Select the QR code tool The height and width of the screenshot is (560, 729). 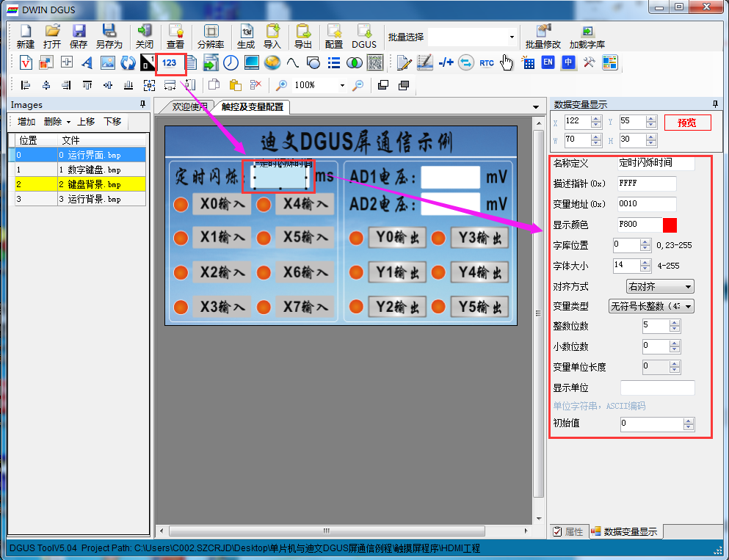pyautogui.click(x=374, y=62)
